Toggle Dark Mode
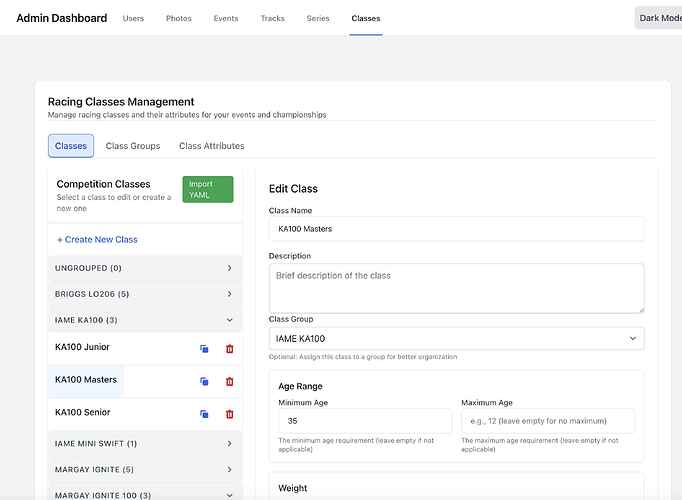 coord(659,18)
